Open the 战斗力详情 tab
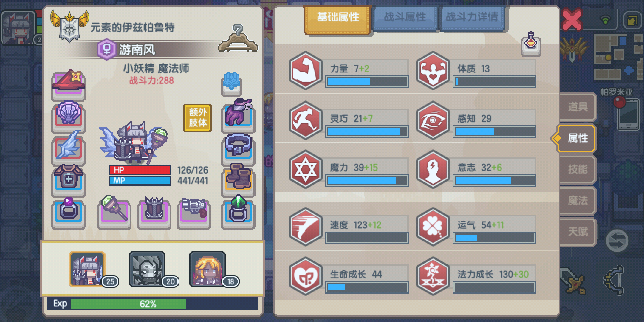 coord(472,18)
